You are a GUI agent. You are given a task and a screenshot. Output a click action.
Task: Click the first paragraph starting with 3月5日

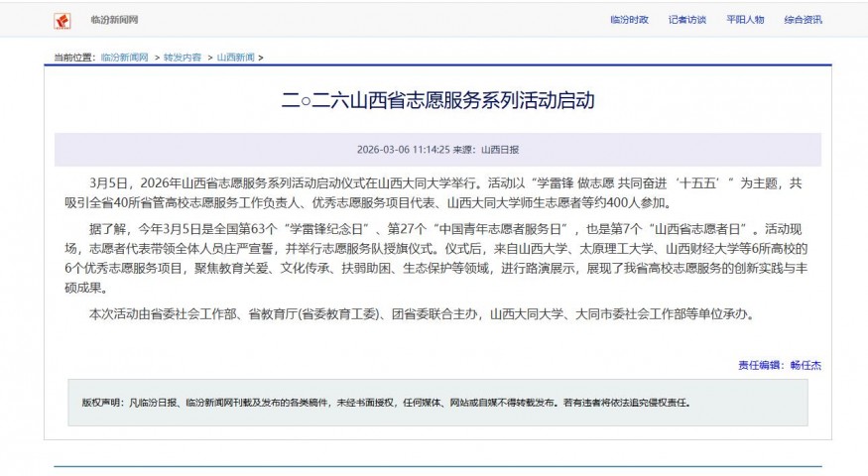pyautogui.click(x=437, y=192)
